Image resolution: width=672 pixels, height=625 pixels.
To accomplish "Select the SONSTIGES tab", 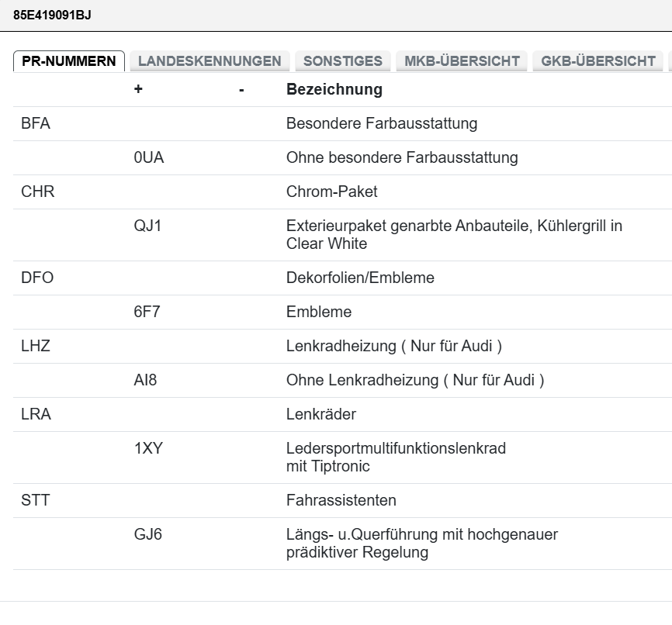I will (x=343, y=61).
